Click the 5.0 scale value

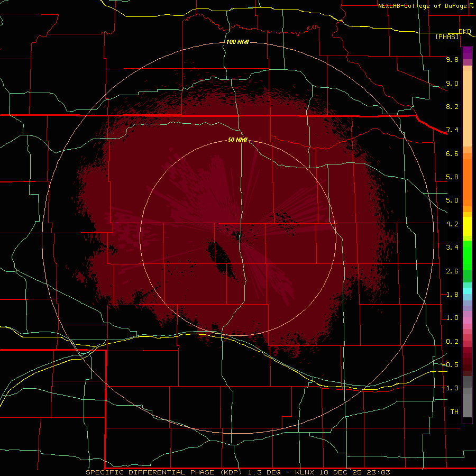452,200
